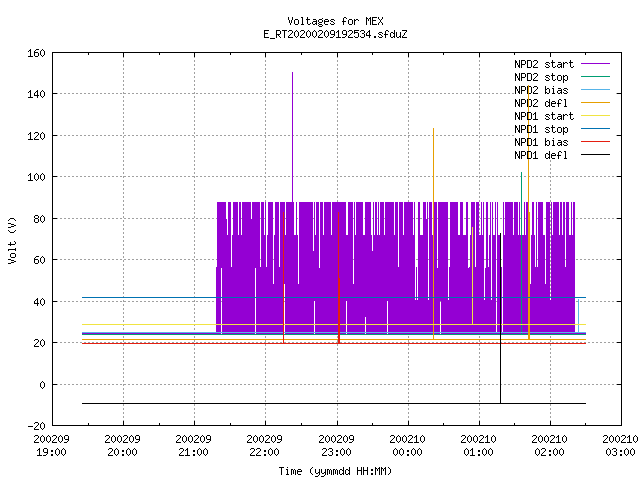Click the dark blue NPD1 stop legend line

pyautogui.click(x=595, y=129)
